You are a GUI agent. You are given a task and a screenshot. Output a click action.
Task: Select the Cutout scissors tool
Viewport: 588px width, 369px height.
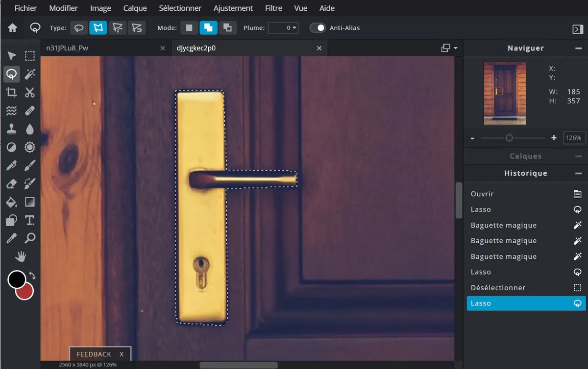tap(30, 92)
